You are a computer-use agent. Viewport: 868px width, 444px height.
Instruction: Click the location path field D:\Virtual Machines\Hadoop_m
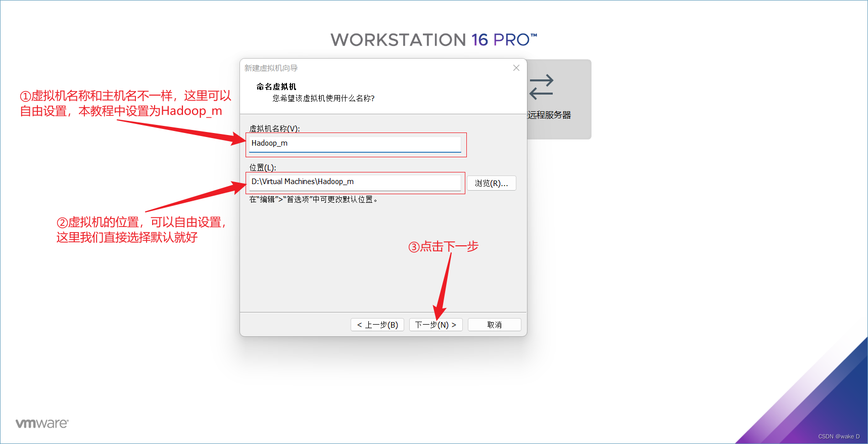point(355,182)
